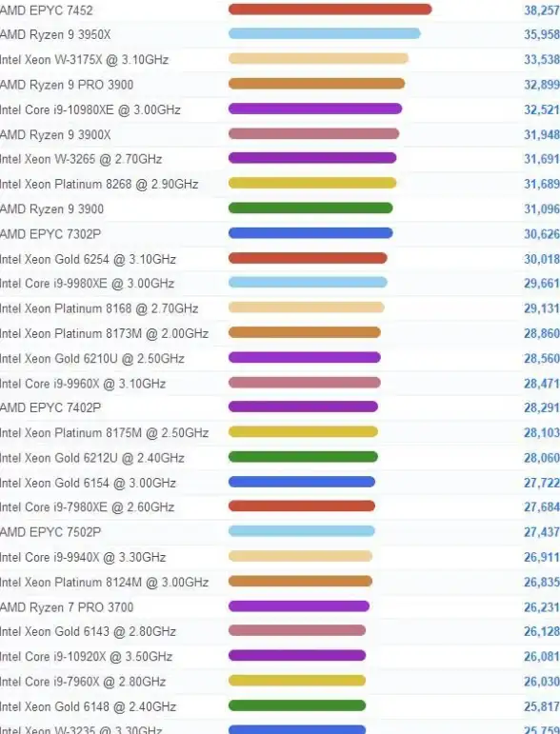Image resolution: width=560 pixels, height=734 pixels.
Task: Open Intel Xeon W-3265 @ 2.70GHz link
Action: tap(81, 159)
